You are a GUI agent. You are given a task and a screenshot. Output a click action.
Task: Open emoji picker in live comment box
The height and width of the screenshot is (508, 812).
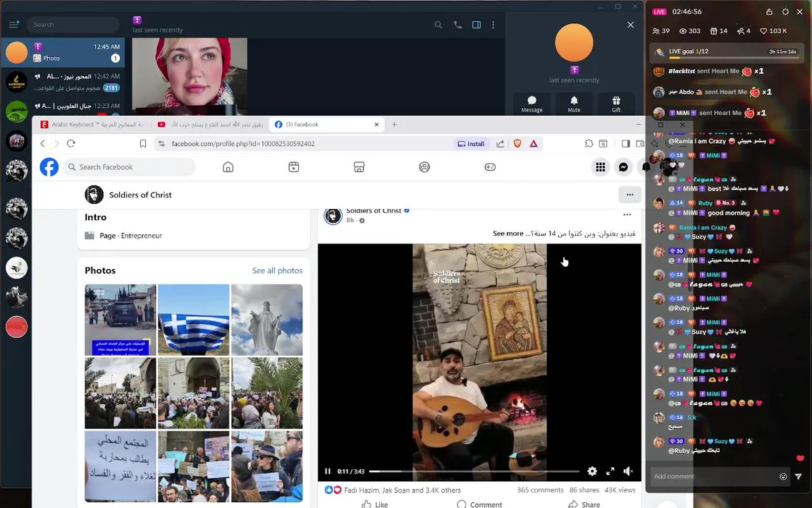coord(783,476)
